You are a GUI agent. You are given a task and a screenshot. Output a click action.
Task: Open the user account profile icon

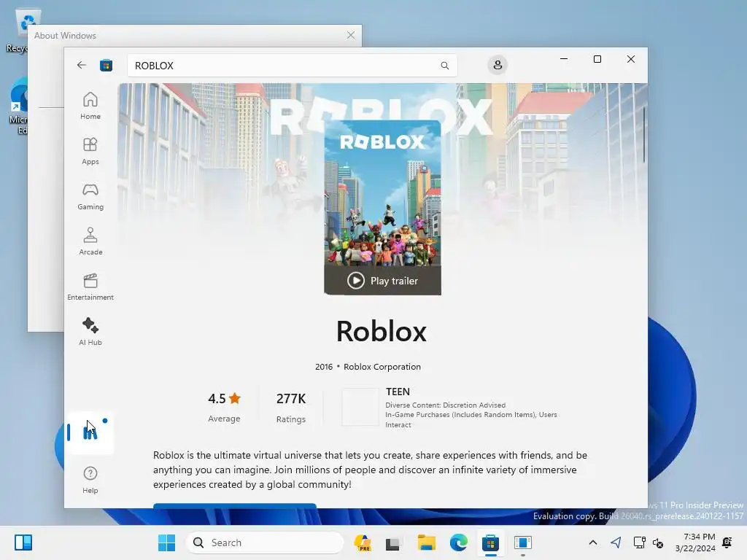click(498, 65)
